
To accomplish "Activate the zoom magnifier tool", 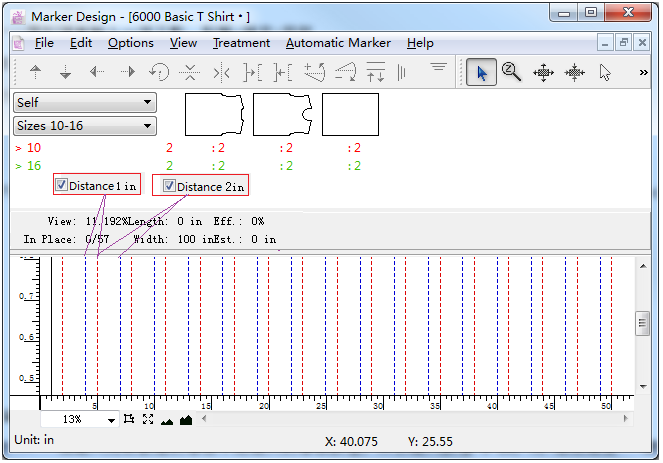I will (x=512, y=73).
